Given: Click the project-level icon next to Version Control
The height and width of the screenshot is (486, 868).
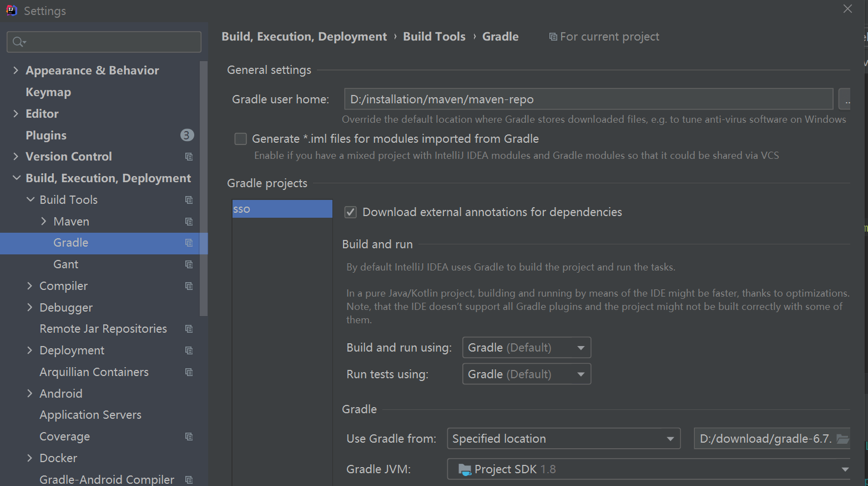Looking at the screenshot, I should pos(189,157).
